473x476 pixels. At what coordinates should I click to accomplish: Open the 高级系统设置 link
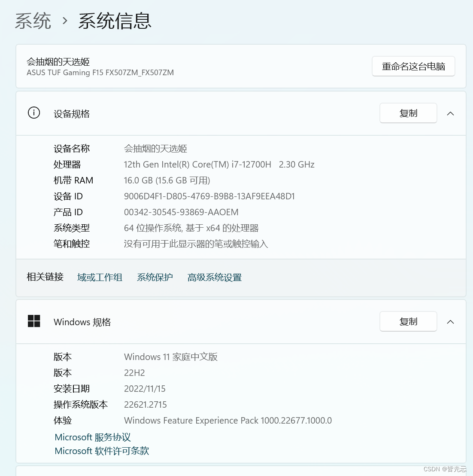coord(214,277)
